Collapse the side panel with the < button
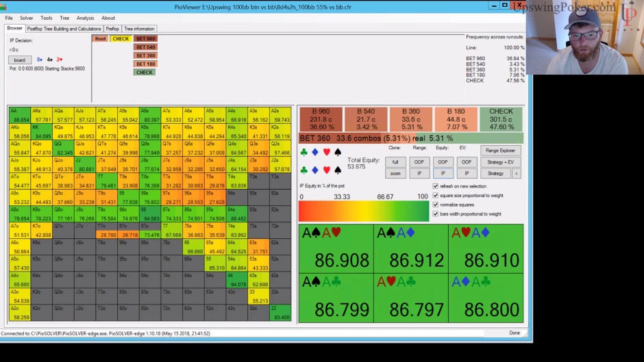The height and width of the screenshot is (362, 644). click(x=517, y=174)
